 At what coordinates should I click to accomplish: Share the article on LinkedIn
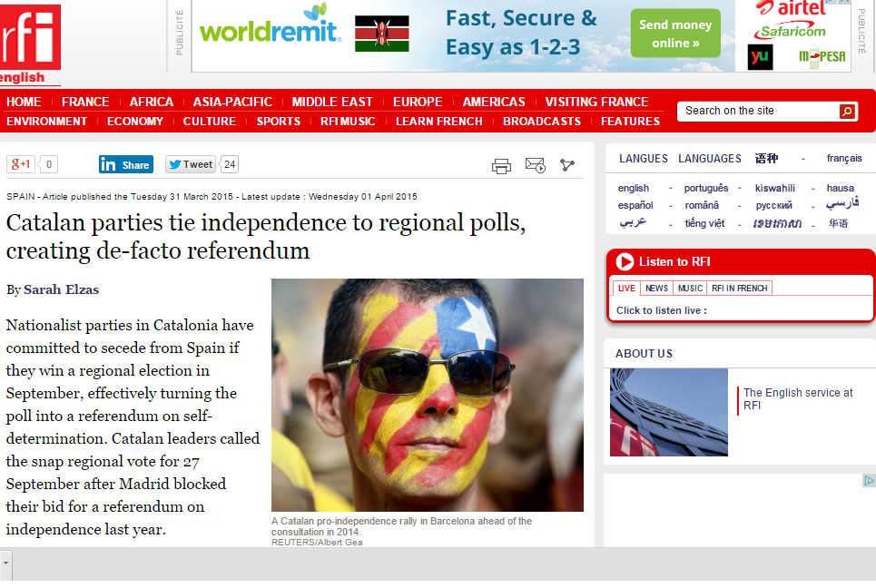coord(125,165)
